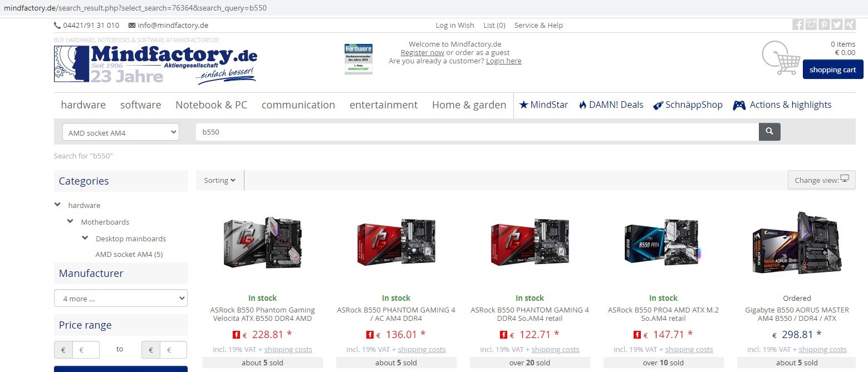Open the Gigabyte B550 AORUS MASTER image
This screenshot has width=868, height=372.
tap(797, 243)
